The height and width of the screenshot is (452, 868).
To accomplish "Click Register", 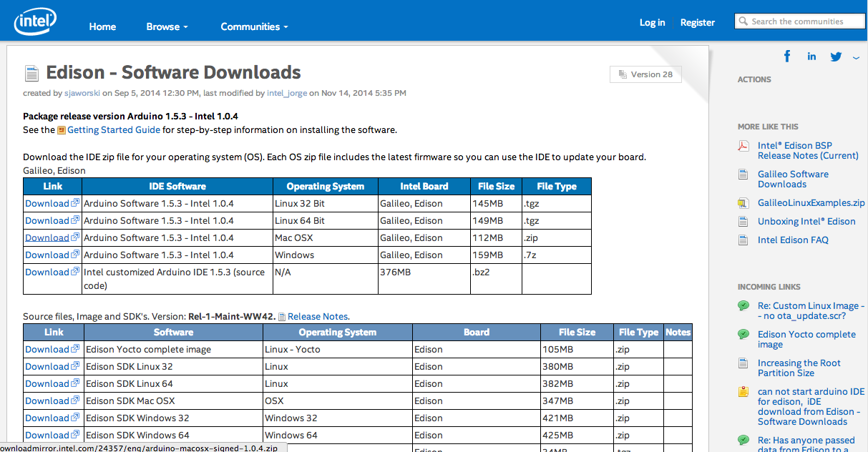I will click(x=698, y=22).
